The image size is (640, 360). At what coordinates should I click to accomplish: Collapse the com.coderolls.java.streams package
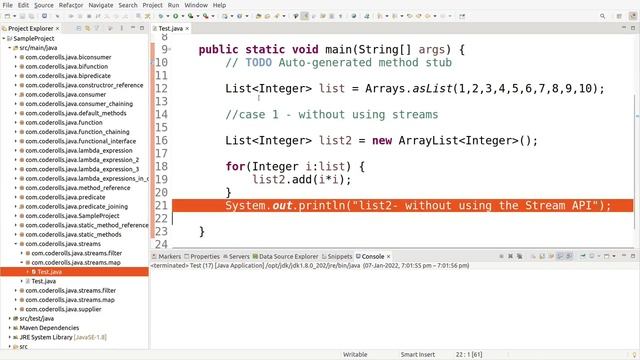(16, 244)
